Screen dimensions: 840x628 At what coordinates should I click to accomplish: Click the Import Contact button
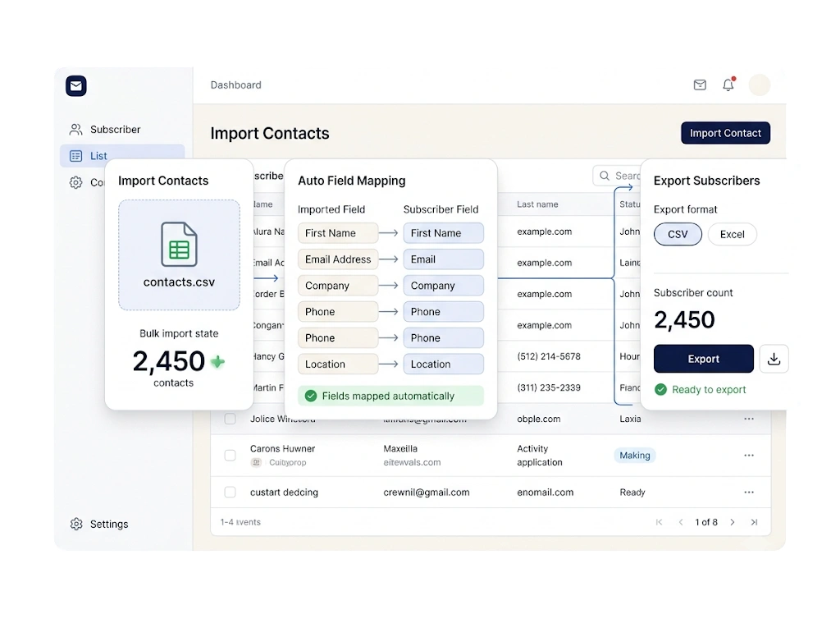pyautogui.click(x=725, y=133)
